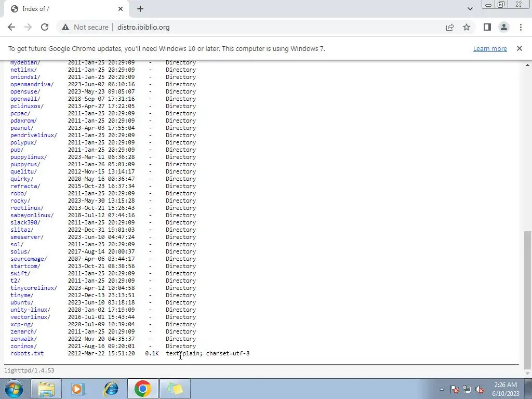Open the Chrome profile avatar
The image size is (532, 399).
point(504,27)
